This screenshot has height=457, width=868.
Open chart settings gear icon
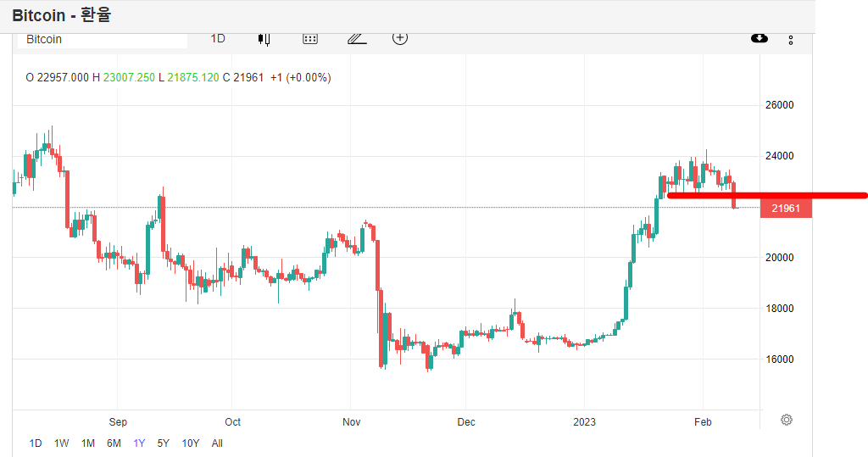coord(786,420)
